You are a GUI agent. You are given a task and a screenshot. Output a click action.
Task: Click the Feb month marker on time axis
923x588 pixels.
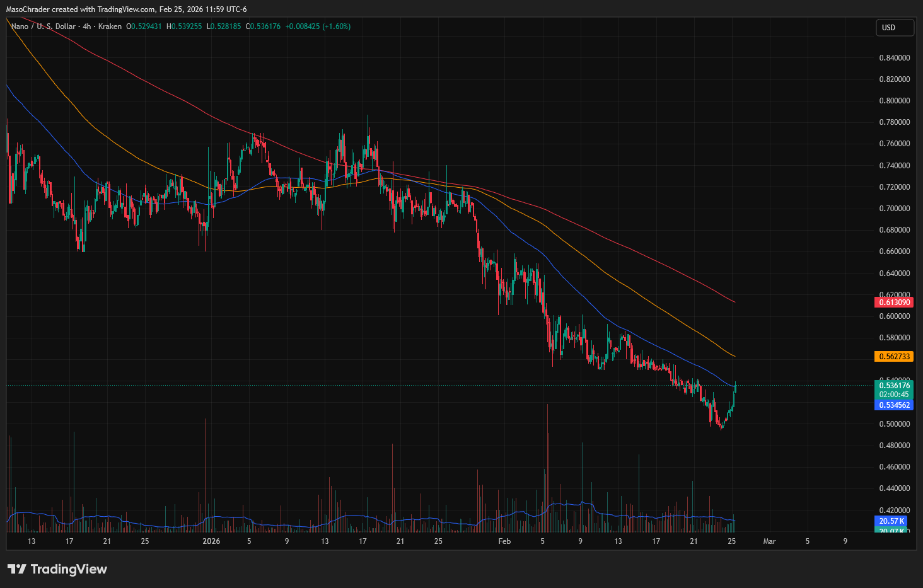coord(504,541)
